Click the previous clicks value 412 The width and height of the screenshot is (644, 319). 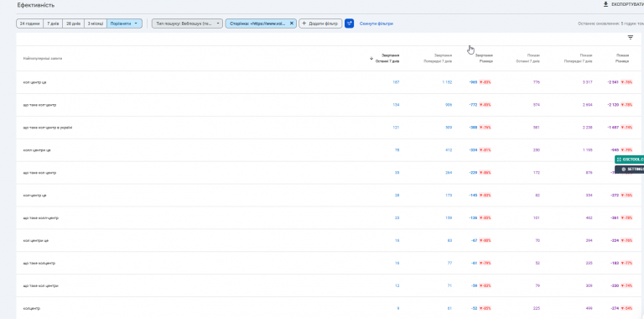click(x=449, y=150)
